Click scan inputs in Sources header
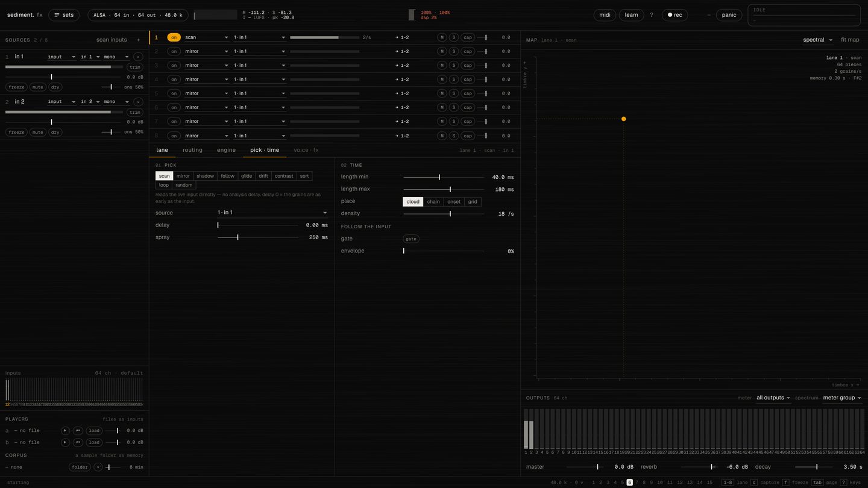The height and width of the screenshot is (488, 868). click(112, 40)
